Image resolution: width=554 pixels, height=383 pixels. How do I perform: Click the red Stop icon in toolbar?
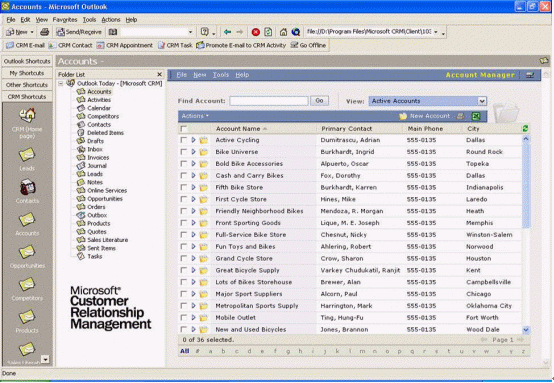coord(255,32)
